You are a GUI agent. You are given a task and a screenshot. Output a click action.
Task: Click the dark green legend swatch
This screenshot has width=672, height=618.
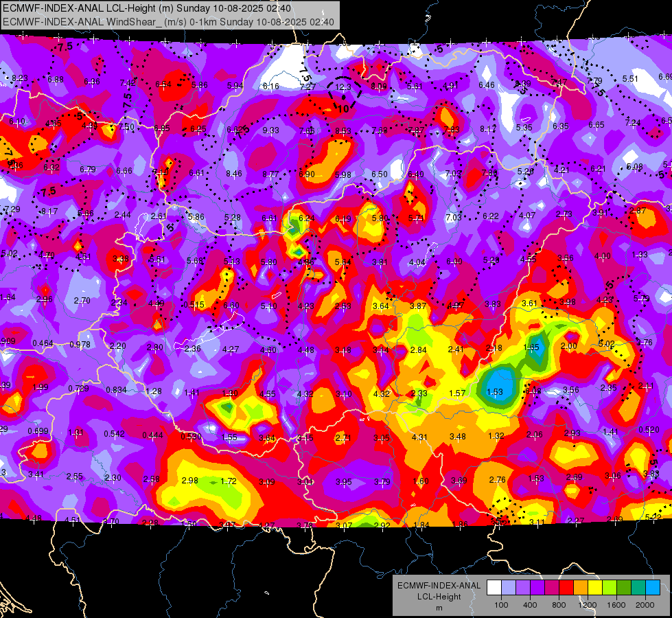pos(624,588)
